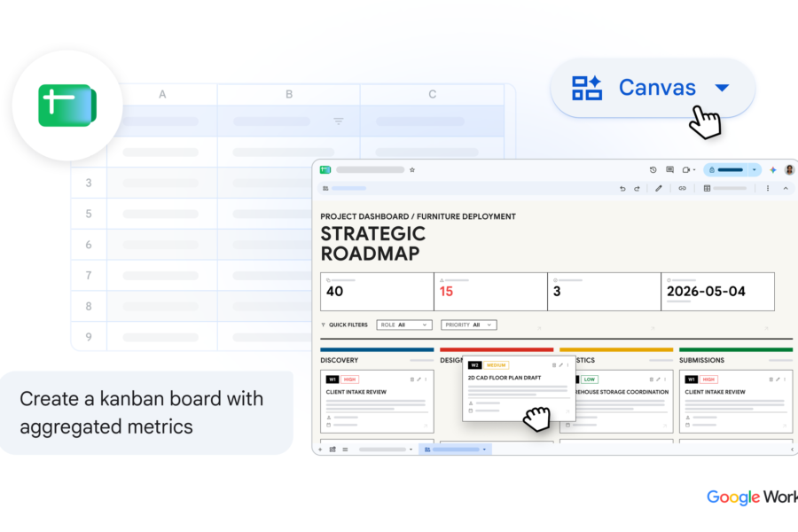Viewport: 798px width, 532px height.
Task: Open the 2D CAD FLOOR PLAN DRAFT title
Action: point(505,378)
